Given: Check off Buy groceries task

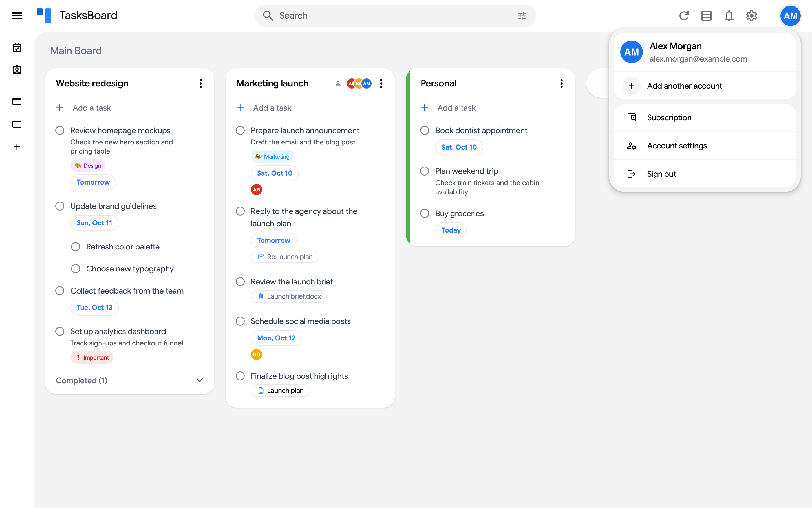Looking at the screenshot, I should point(425,213).
